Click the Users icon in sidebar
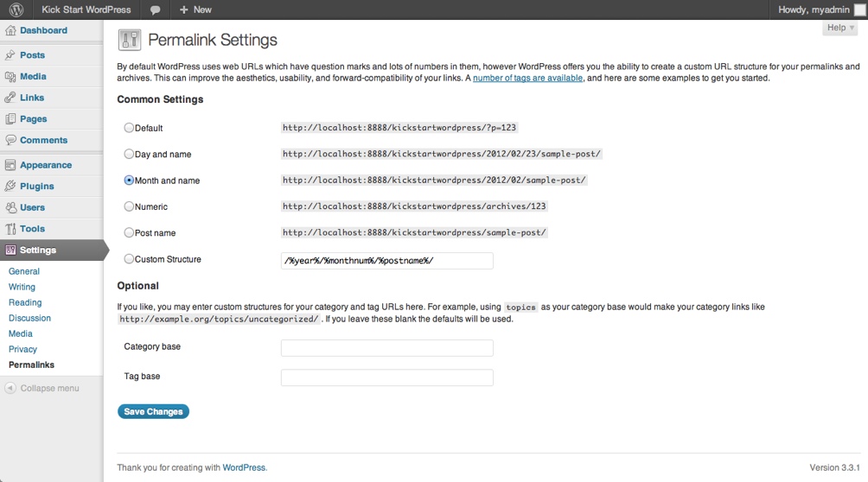This screenshot has width=868, height=482. click(10, 207)
